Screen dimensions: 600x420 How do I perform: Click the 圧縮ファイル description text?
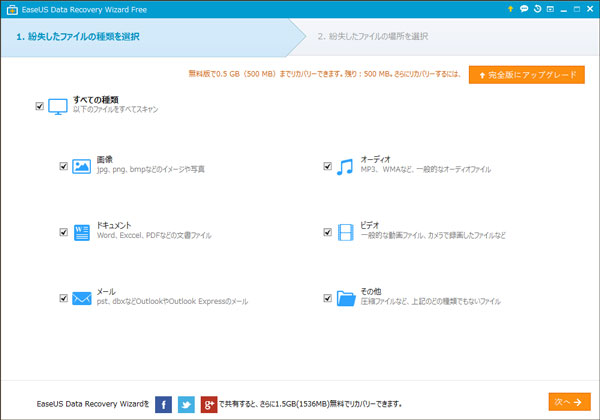tap(430, 301)
